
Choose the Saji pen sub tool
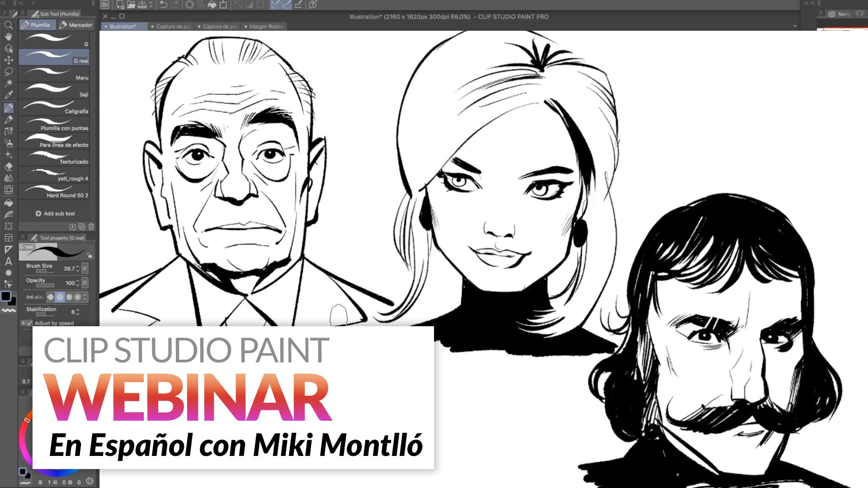[54, 90]
